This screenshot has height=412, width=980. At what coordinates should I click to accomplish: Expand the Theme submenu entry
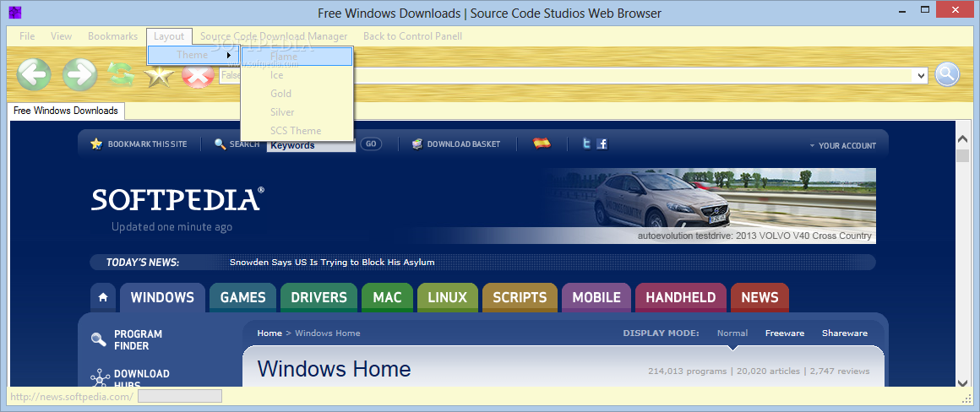point(193,55)
